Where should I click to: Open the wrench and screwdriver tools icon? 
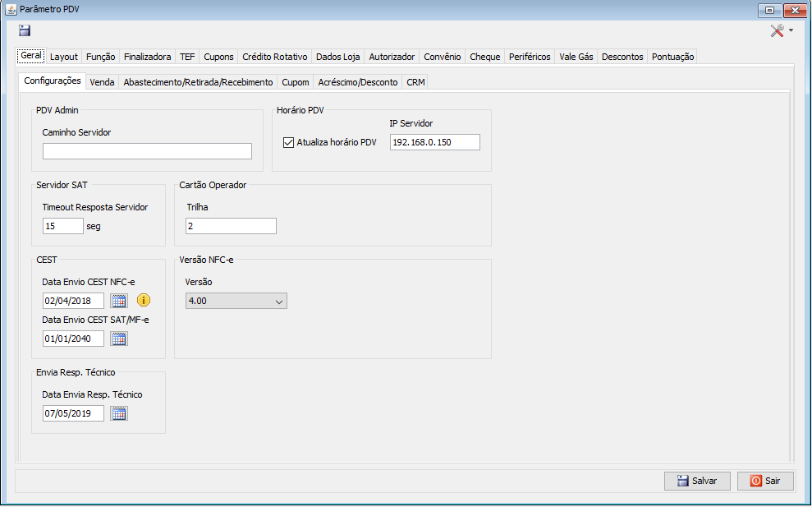tap(777, 30)
